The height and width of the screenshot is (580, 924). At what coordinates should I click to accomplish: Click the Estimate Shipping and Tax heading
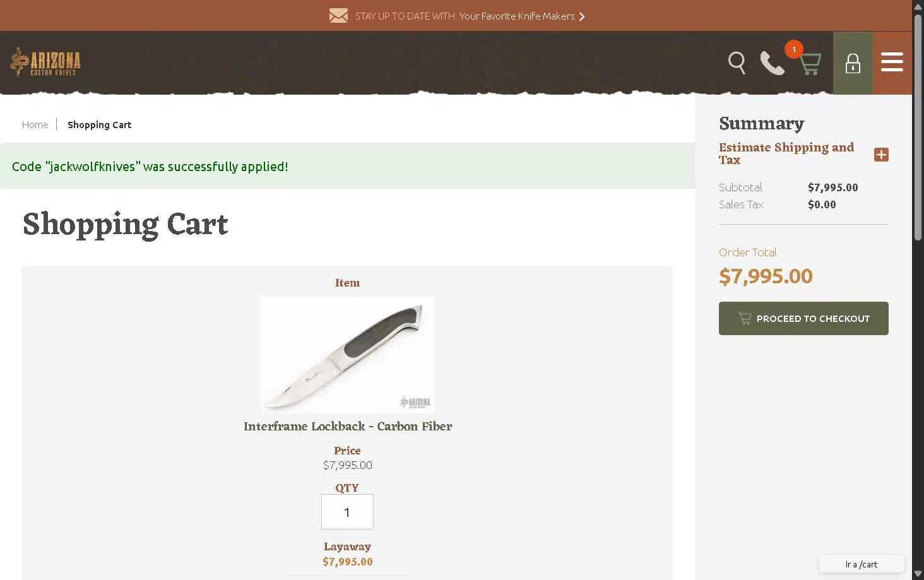[786, 153]
